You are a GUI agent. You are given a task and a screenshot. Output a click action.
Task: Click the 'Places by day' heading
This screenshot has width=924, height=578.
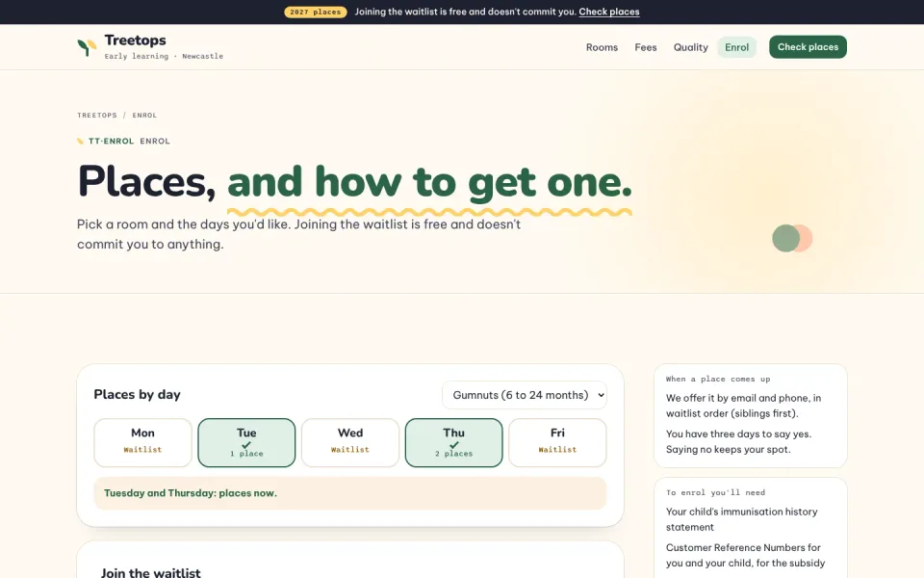137,394
